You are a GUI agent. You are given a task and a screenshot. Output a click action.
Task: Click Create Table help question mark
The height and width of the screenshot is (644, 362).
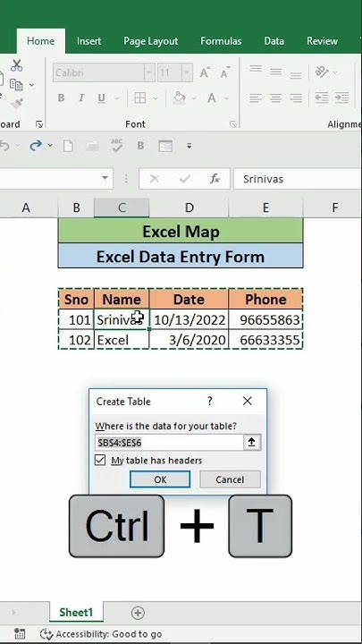[210, 402]
